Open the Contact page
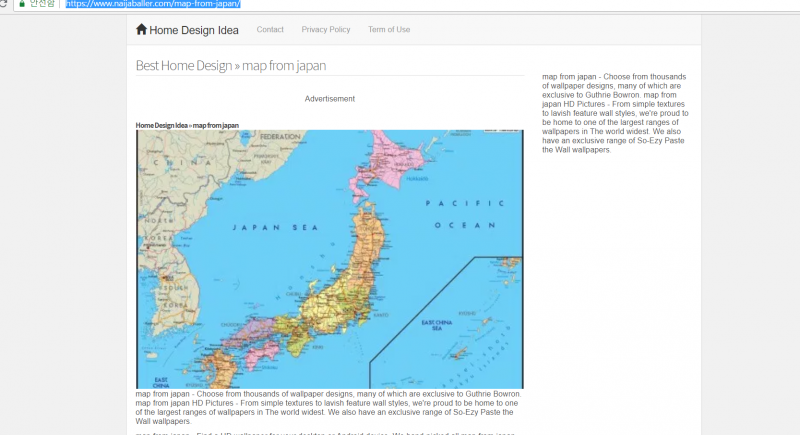Screen dimensions: 800x435 point(270,30)
